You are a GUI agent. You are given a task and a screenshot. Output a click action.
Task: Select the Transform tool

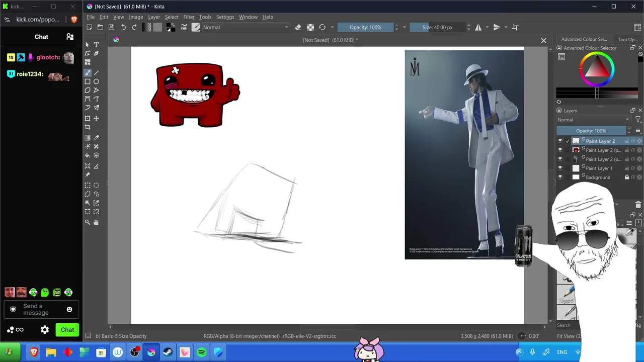(x=88, y=118)
